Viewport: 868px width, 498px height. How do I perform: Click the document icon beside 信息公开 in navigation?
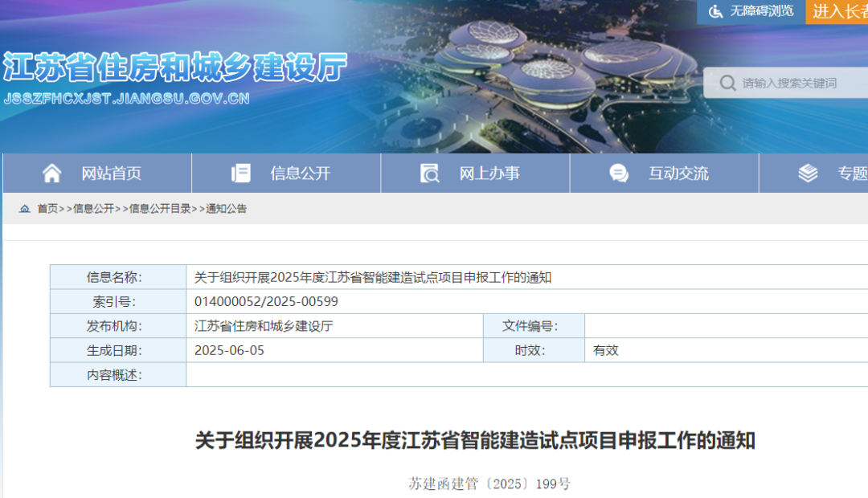(x=241, y=173)
